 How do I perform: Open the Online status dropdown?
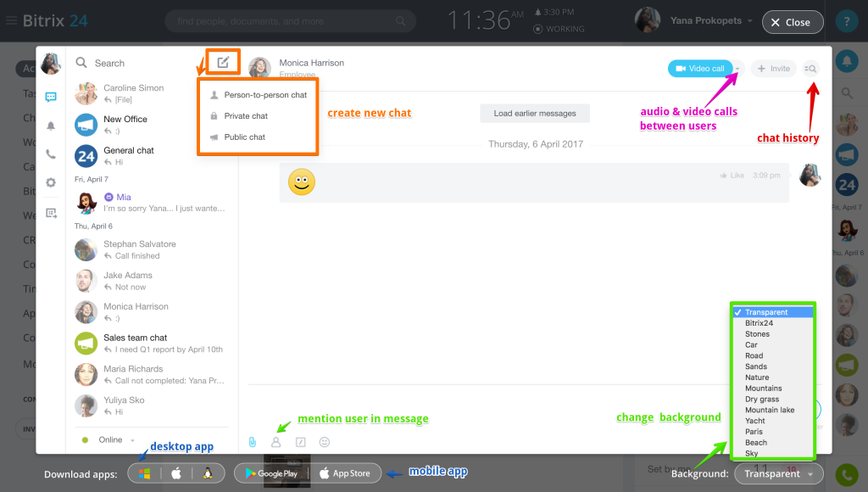[109, 440]
